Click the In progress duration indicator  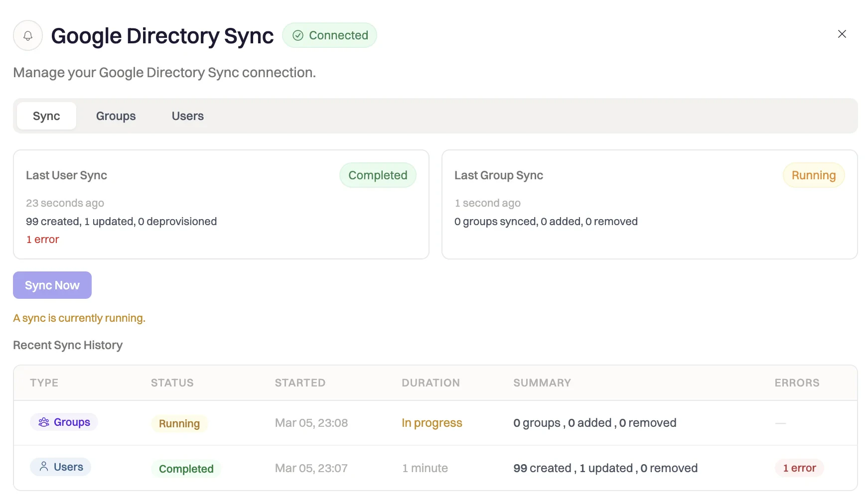432,423
